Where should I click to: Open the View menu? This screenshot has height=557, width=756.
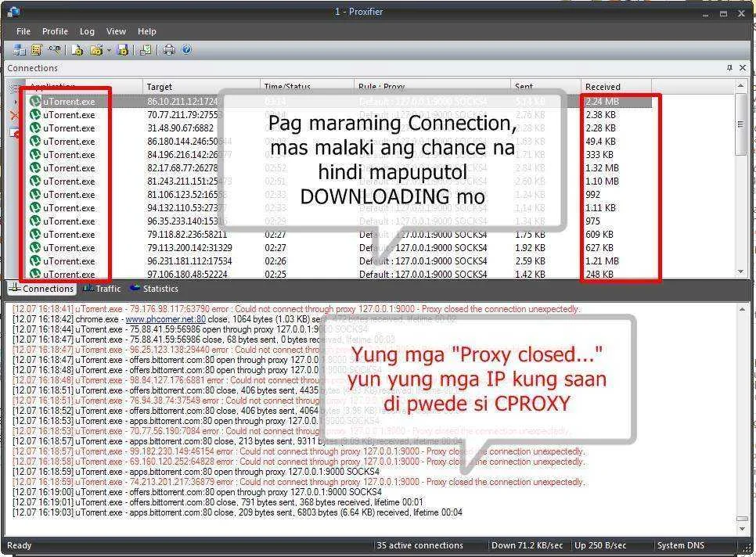[x=116, y=31]
